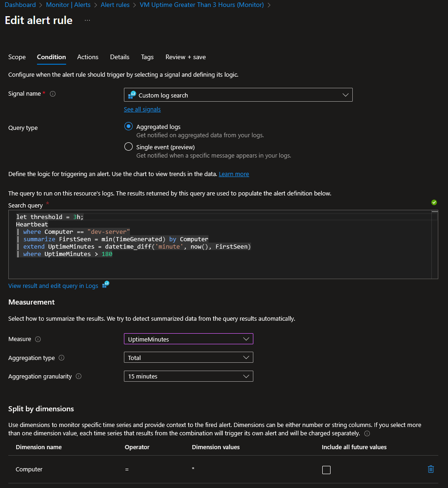Click the Include all future values column header
This screenshot has width=448, height=488.
click(x=354, y=447)
